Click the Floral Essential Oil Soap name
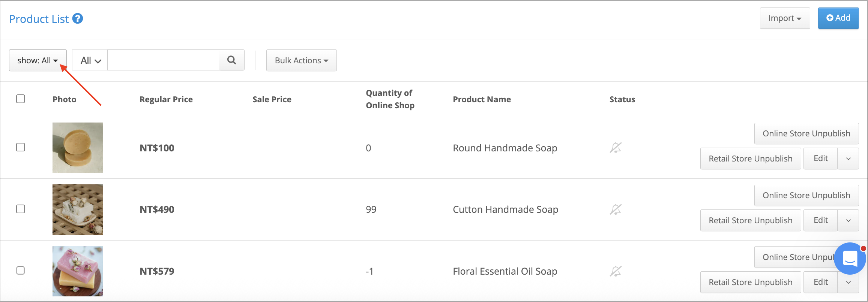 505,271
